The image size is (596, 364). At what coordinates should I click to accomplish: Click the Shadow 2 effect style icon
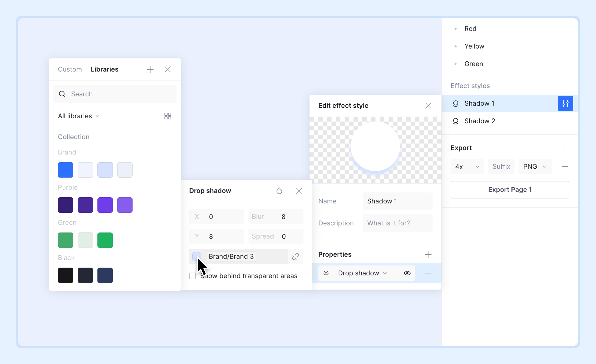(455, 121)
